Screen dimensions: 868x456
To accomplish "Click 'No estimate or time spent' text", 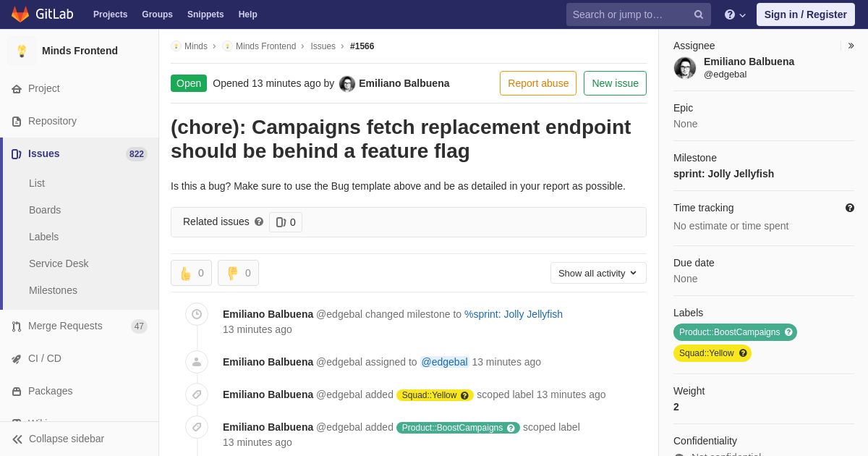I will (x=731, y=226).
